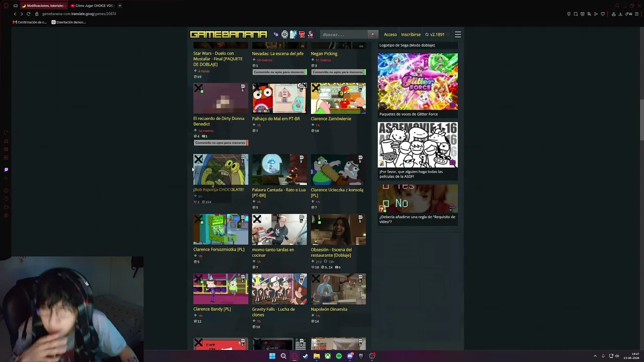Open Palavra Cantada - Rato e Lua thumbnail
The width and height of the screenshot is (644, 362).
[x=279, y=169]
